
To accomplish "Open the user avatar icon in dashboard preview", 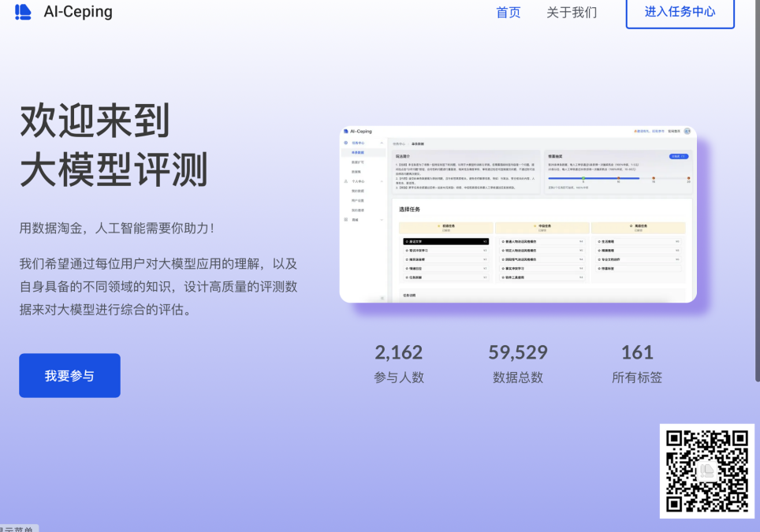I will tap(687, 132).
